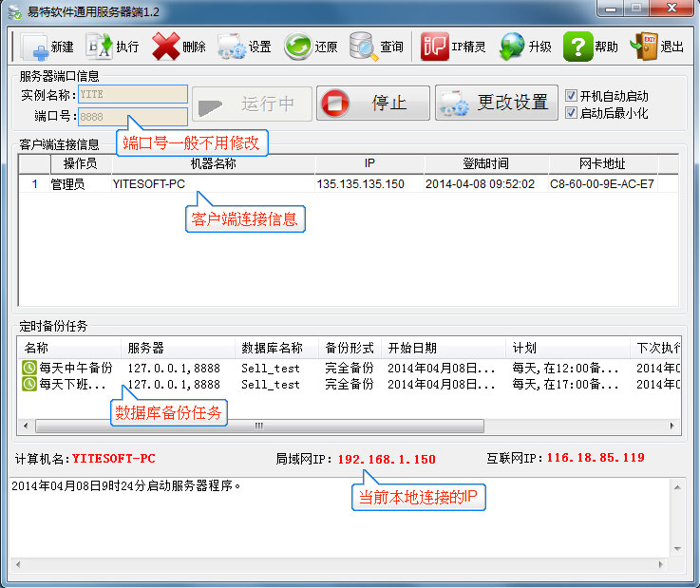Toggle the 开机自动启动 checkbox

point(571,96)
